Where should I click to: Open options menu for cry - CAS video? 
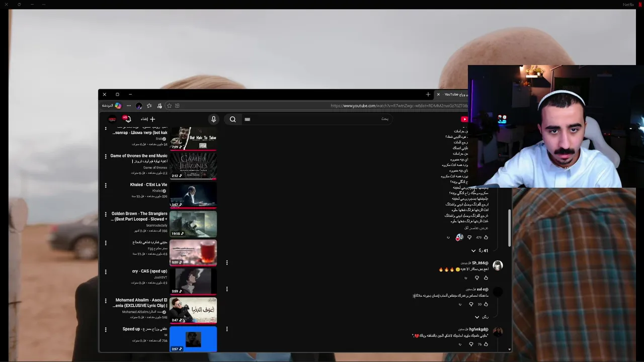pos(106,272)
